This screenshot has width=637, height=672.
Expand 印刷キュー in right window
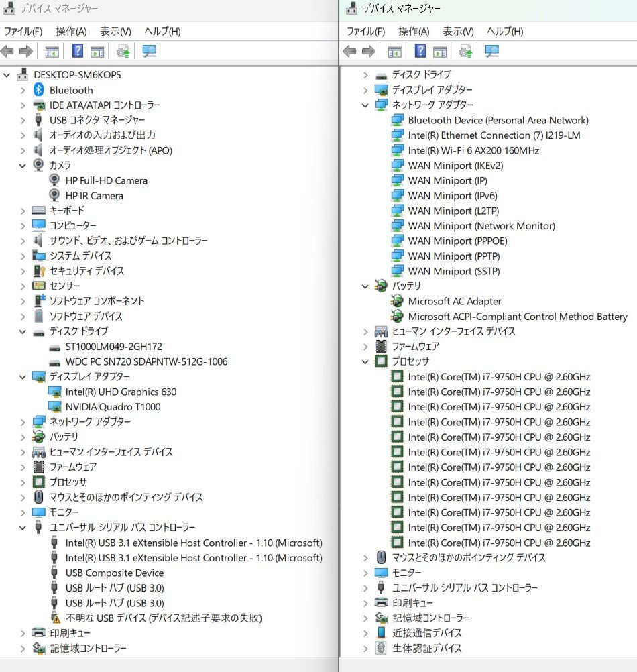365,603
